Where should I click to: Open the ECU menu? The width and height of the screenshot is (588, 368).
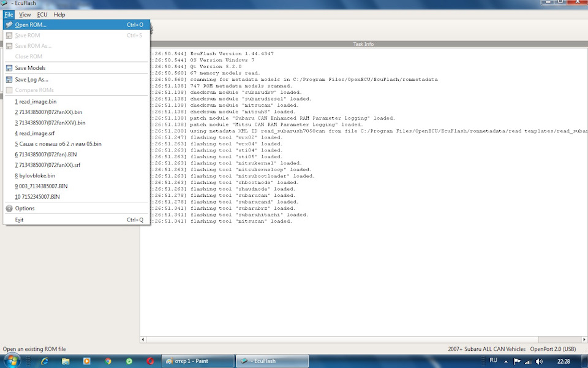click(42, 15)
